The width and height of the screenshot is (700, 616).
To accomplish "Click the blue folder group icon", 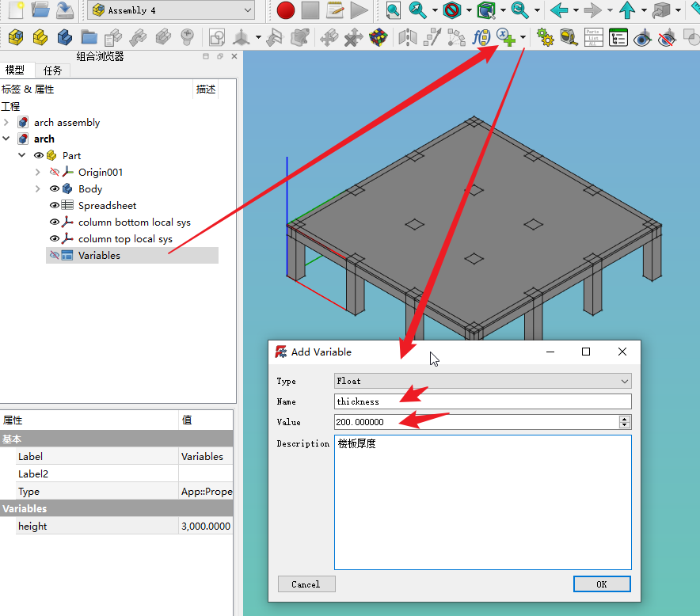I will tap(89, 37).
